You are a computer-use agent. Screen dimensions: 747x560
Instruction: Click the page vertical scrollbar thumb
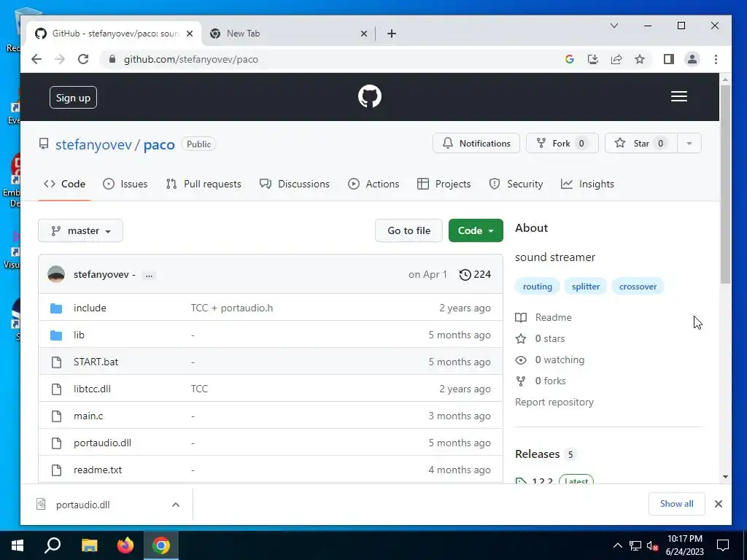pos(725,184)
